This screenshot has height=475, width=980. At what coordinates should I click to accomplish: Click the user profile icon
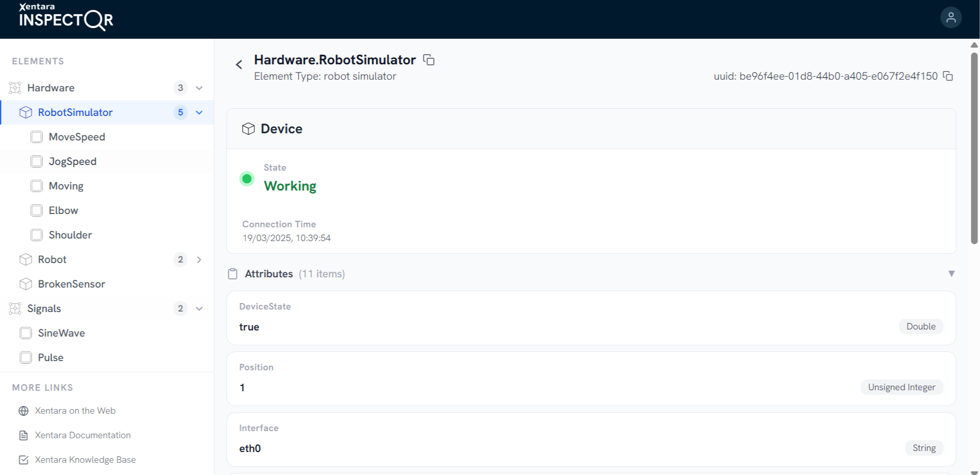click(x=950, y=18)
